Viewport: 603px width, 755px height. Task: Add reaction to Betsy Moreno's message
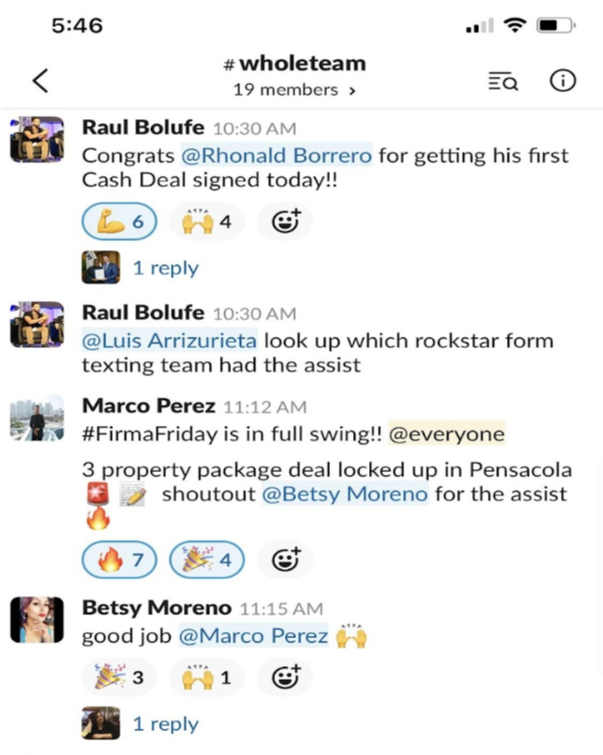click(285, 678)
